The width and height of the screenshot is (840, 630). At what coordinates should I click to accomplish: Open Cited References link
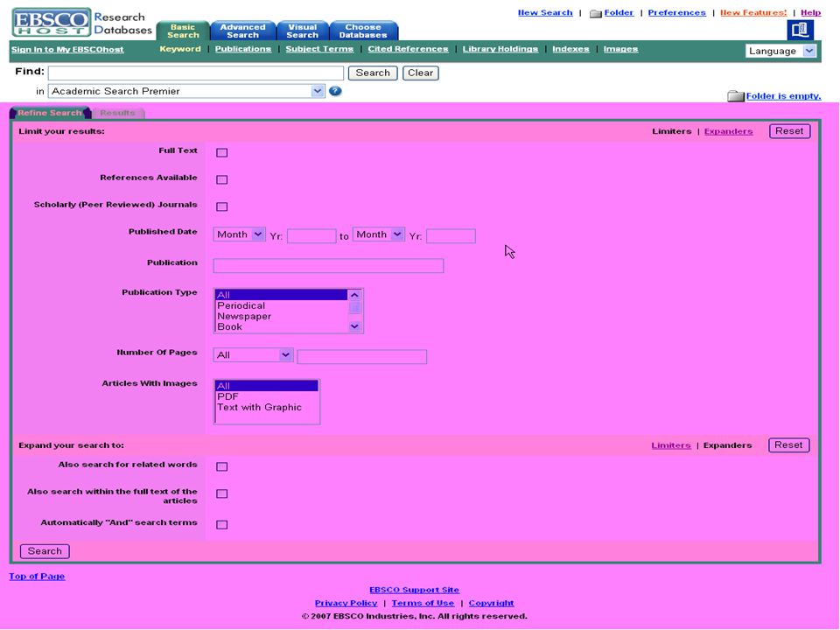tap(408, 49)
